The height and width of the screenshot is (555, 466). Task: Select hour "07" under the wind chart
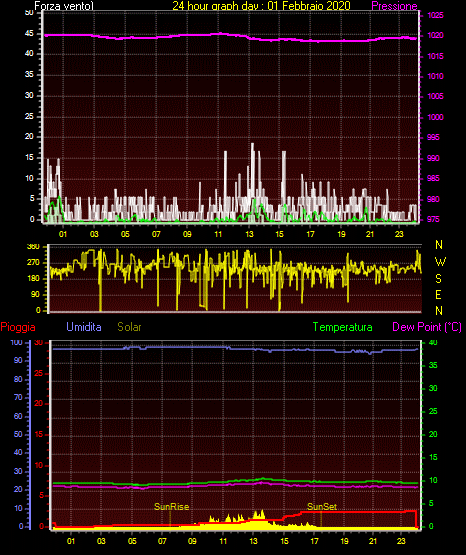[x=156, y=234]
